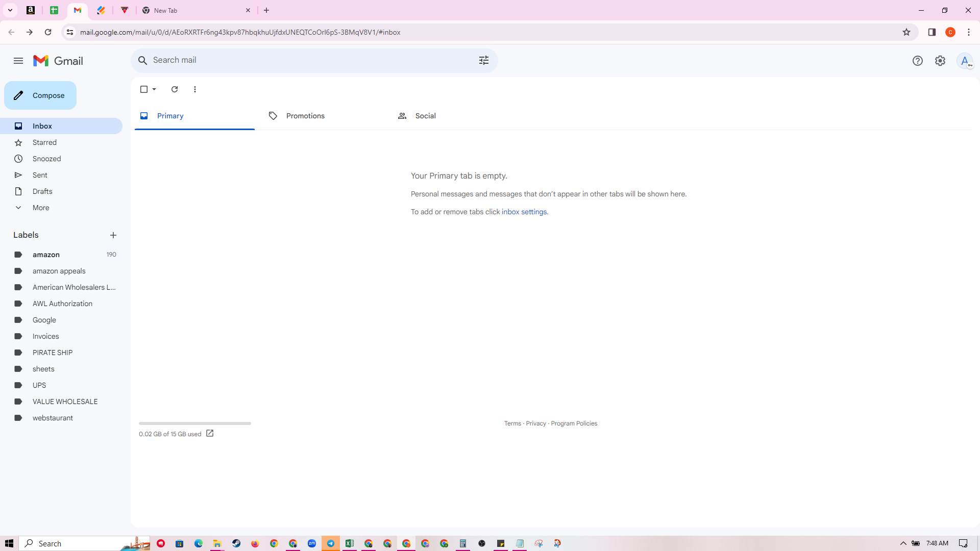980x551 pixels.
Task: Open storage management external link icon
Action: [x=210, y=434]
